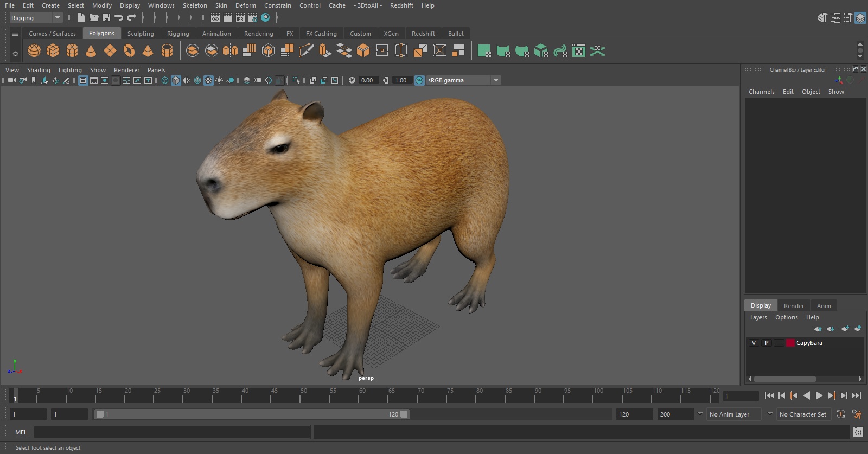Switch to the Anim layer tab
The image size is (868, 454).
(x=824, y=306)
